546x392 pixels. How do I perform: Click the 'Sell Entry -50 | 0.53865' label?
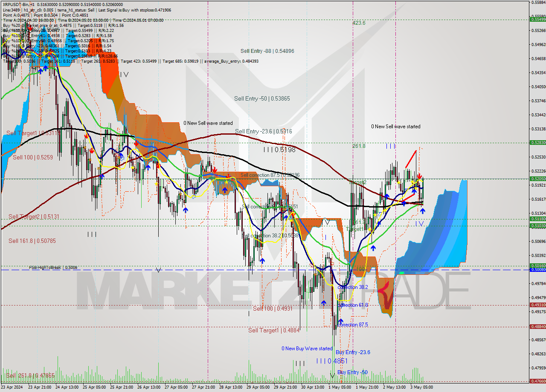tap(262, 99)
